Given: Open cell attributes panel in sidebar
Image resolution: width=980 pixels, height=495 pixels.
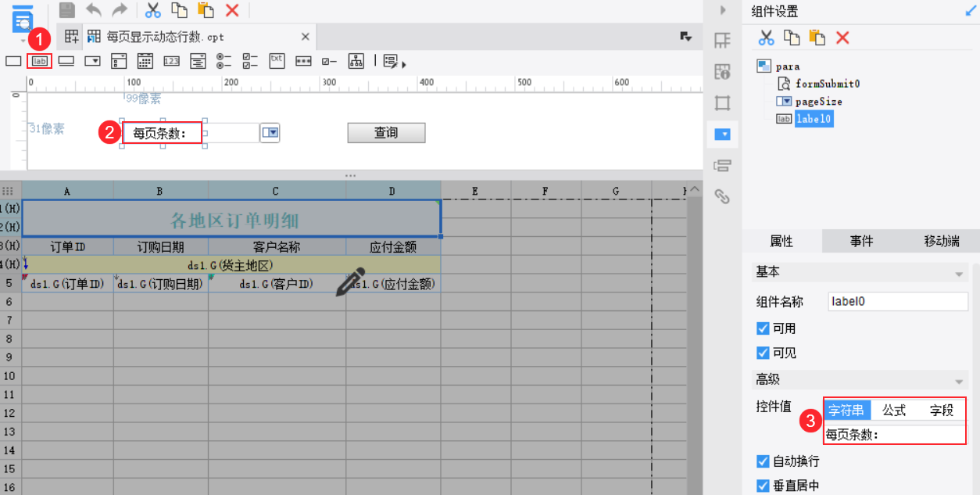Looking at the screenshot, I should click(722, 72).
